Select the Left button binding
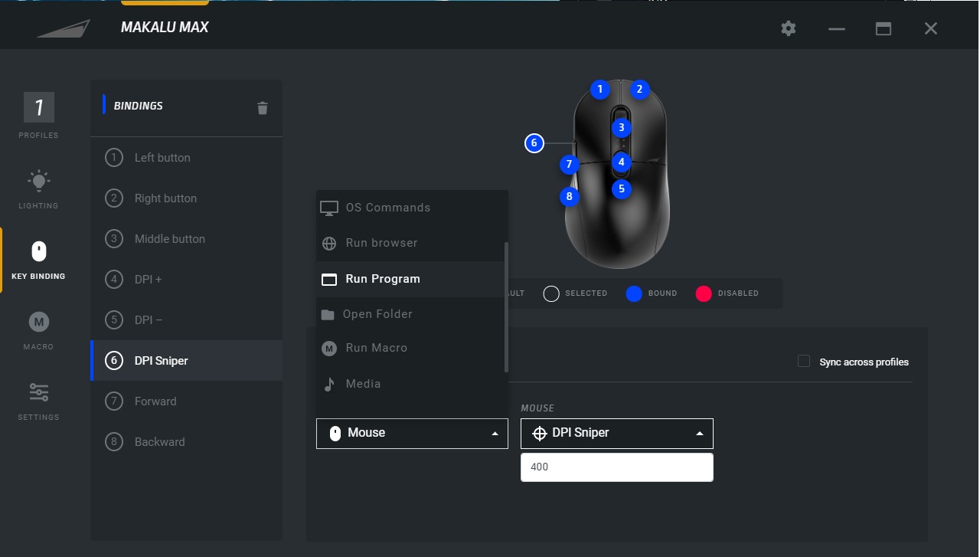 tap(162, 158)
